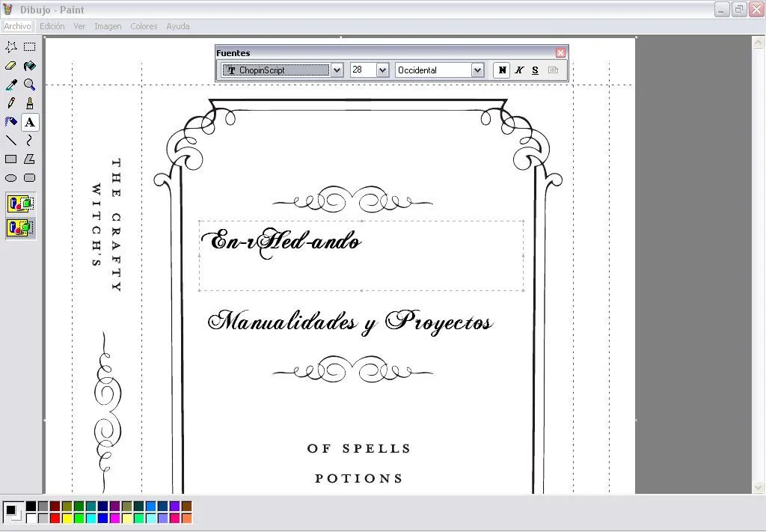The image size is (766, 532).
Task: Toggle bold formatting in the Fuentes toolbar
Action: 501,70
